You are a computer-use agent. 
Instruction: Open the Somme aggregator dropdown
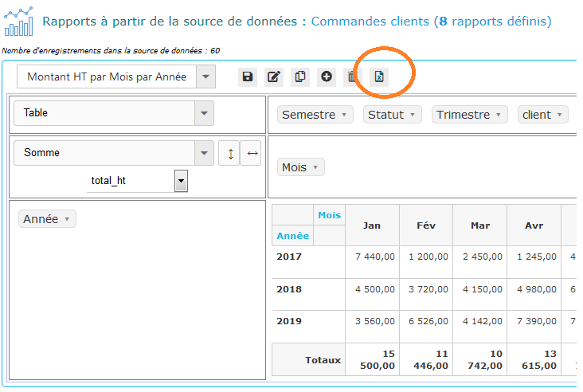[x=114, y=153]
